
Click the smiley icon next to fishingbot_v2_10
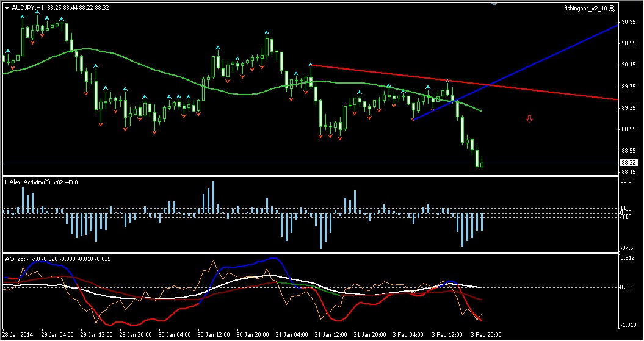tap(612, 8)
